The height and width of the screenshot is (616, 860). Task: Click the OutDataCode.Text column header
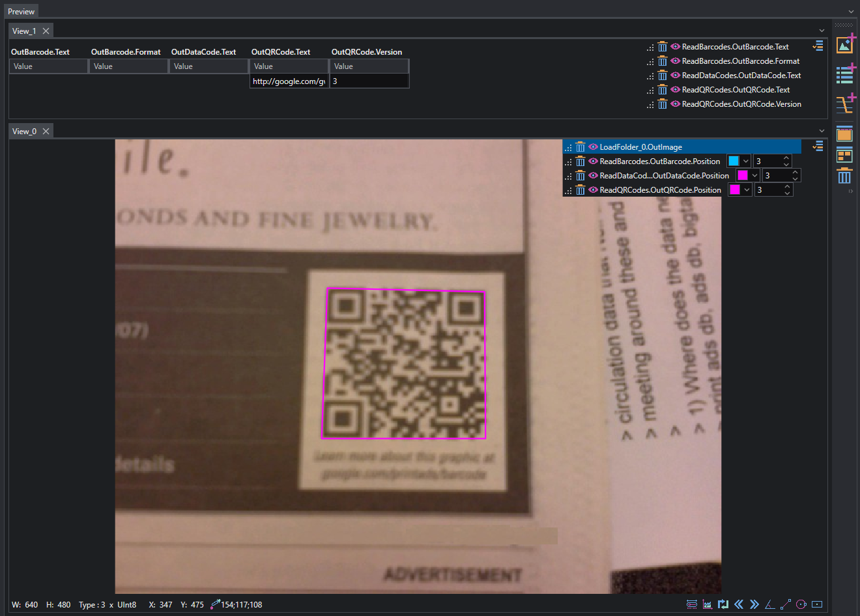click(x=204, y=52)
